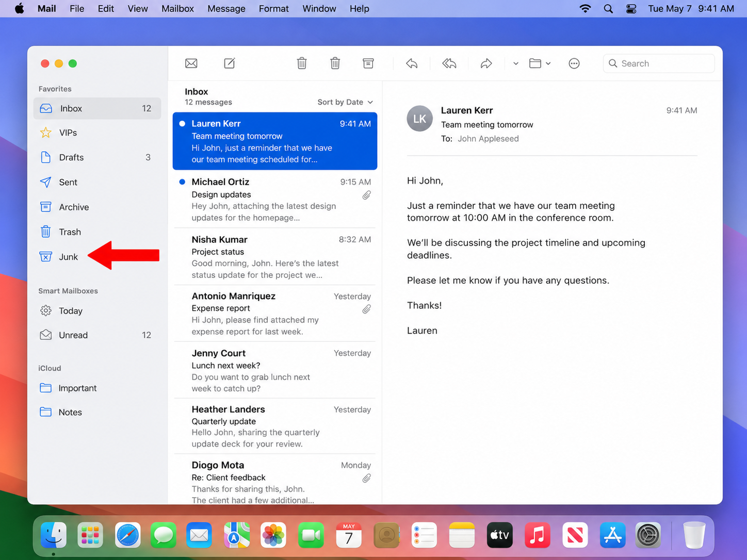The height and width of the screenshot is (560, 747).
Task: Open Diogo Mota's Client feedback message
Action: pos(275,480)
